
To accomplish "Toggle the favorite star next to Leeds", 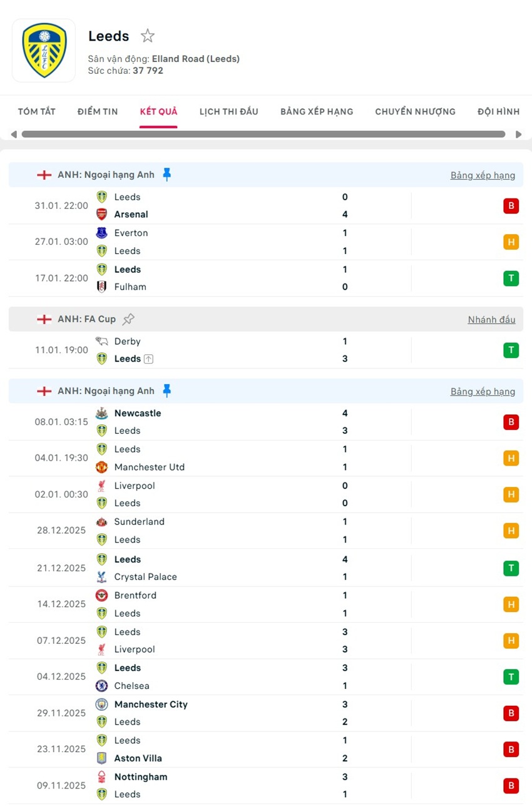I will tap(147, 36).
